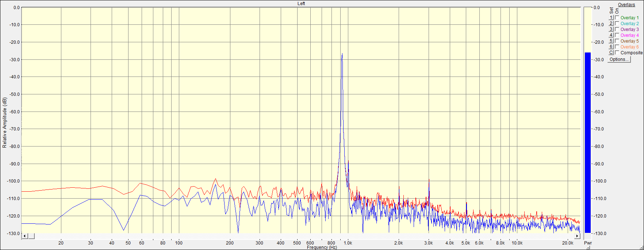
Task: Open the overlay Options dialog
Action: coord(619,59)
